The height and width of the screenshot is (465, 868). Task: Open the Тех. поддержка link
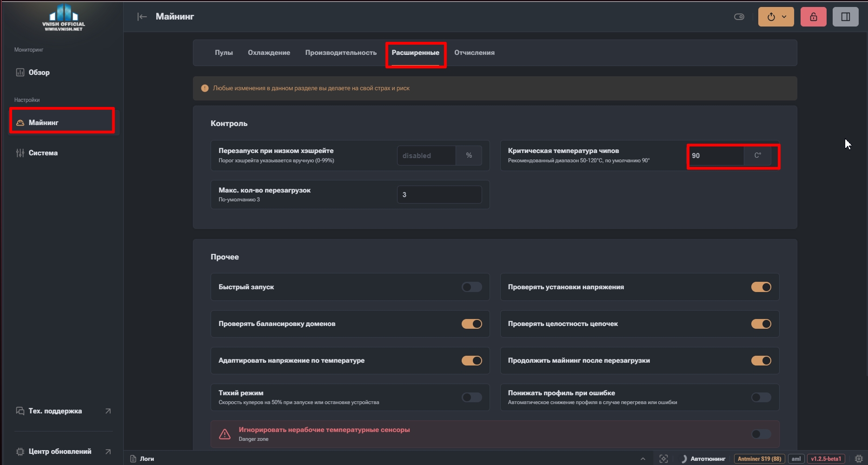(64, 411)
